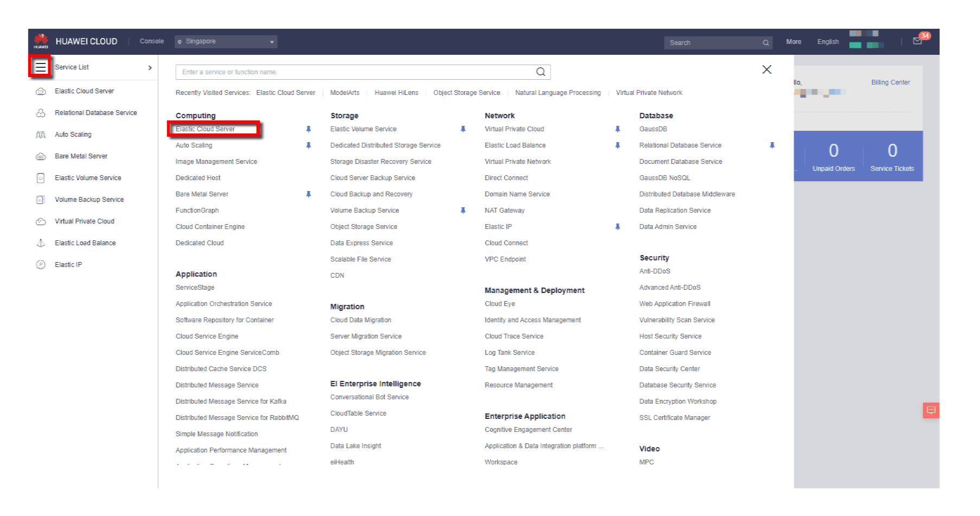Open Unpaid Orders counter
This screenshot has height=516, width=980.
(834, 157)
